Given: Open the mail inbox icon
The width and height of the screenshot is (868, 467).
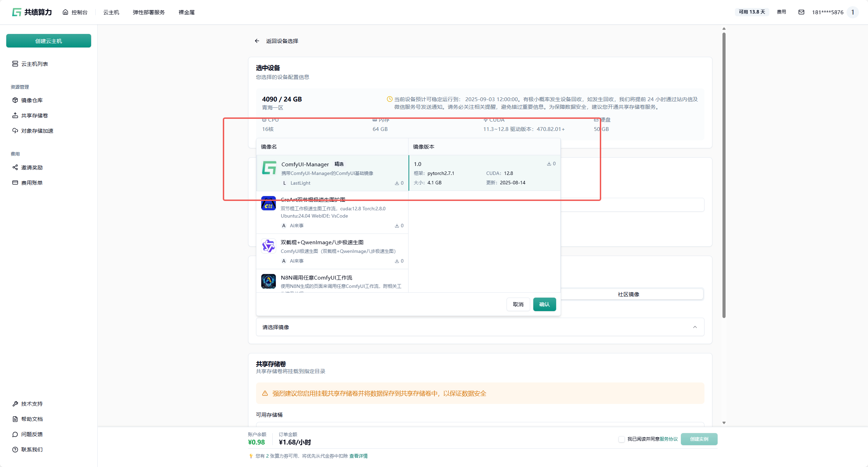Looking at the screenshot, I should click(x=801, y=12).
